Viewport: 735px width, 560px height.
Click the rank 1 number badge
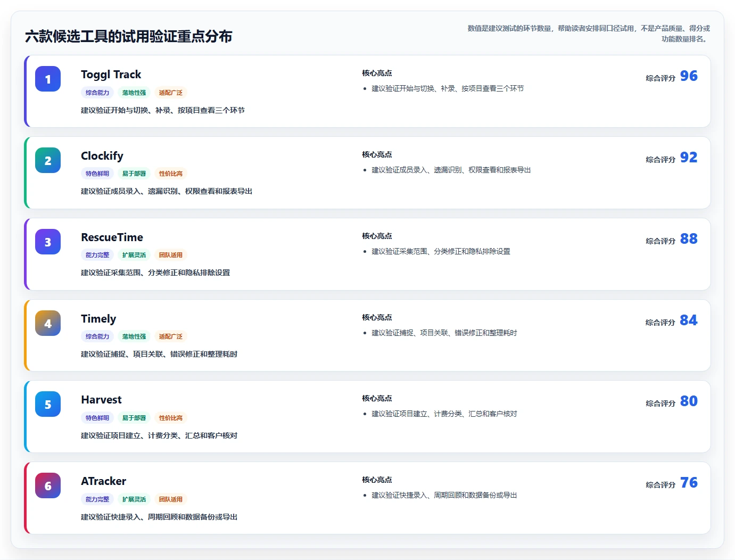point(48,79)
